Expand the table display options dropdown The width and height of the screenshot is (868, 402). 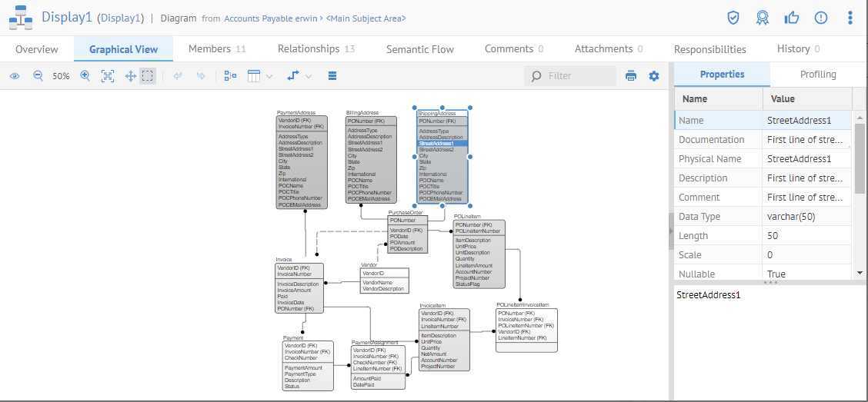[x=260, y=76]
